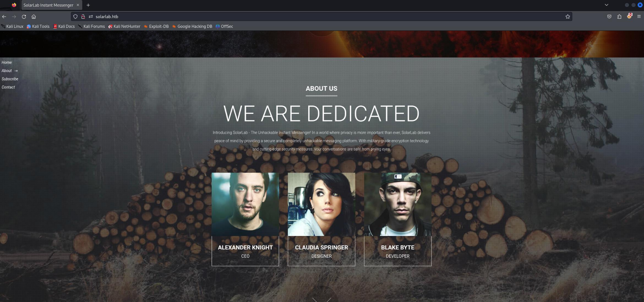Image resolution: width=644 pixels, height=302 pixels.
Task: Click the connection lock icon
Action: [x=83, y=16]
